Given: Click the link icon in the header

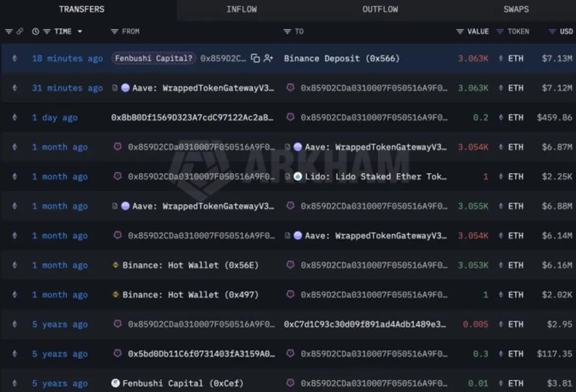Looking at the screenshot, I should pos(20,31).
